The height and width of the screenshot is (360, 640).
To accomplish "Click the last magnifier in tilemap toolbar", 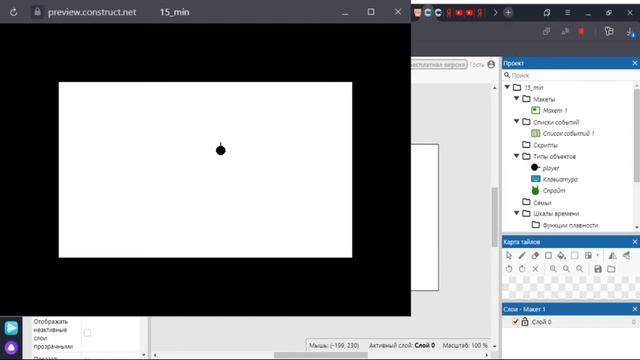I will 580,269.
